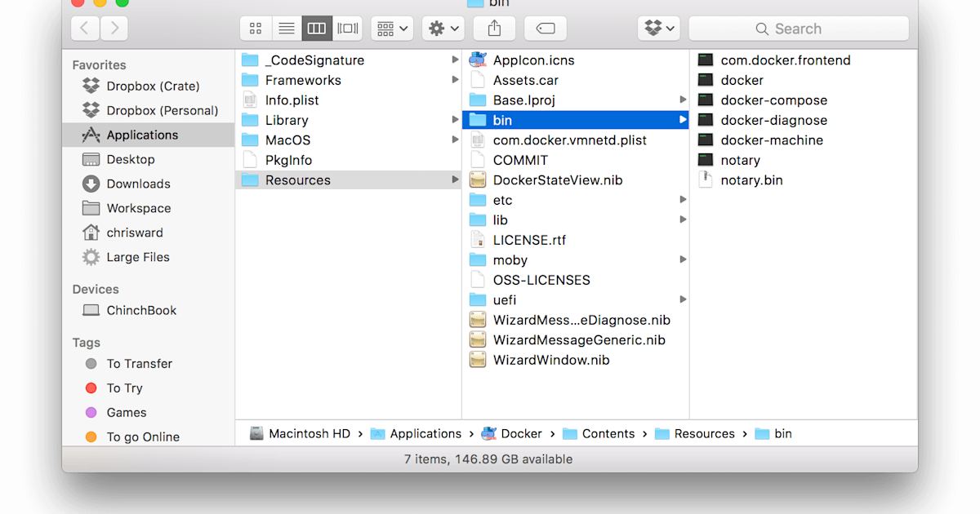
Task: Click the Share toolbar button
Action: tap(494, 29)
